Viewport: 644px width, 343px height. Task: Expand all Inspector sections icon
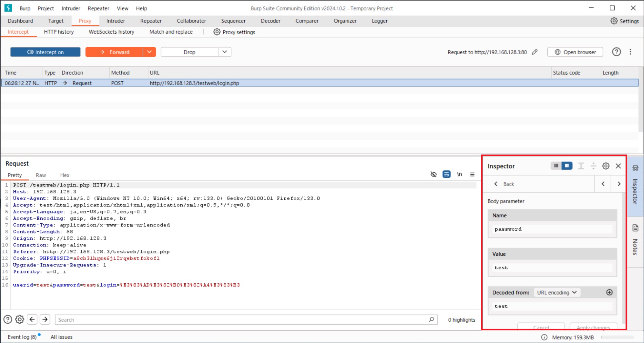coord(581,166)
